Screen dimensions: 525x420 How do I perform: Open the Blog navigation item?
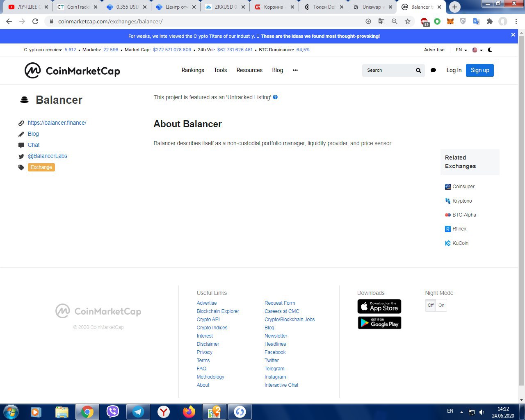point(278,70)
